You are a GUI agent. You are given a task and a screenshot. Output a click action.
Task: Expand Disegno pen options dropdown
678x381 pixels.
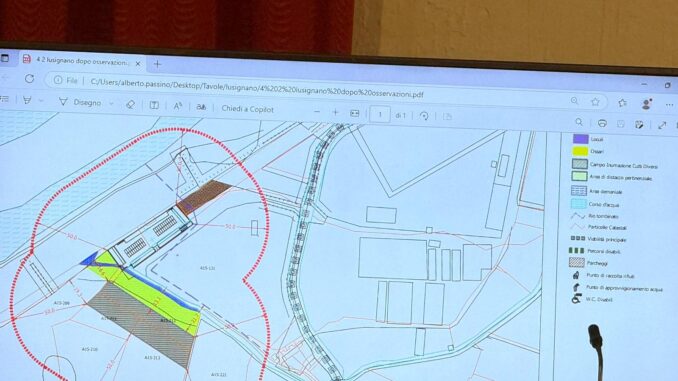[111, 104]
